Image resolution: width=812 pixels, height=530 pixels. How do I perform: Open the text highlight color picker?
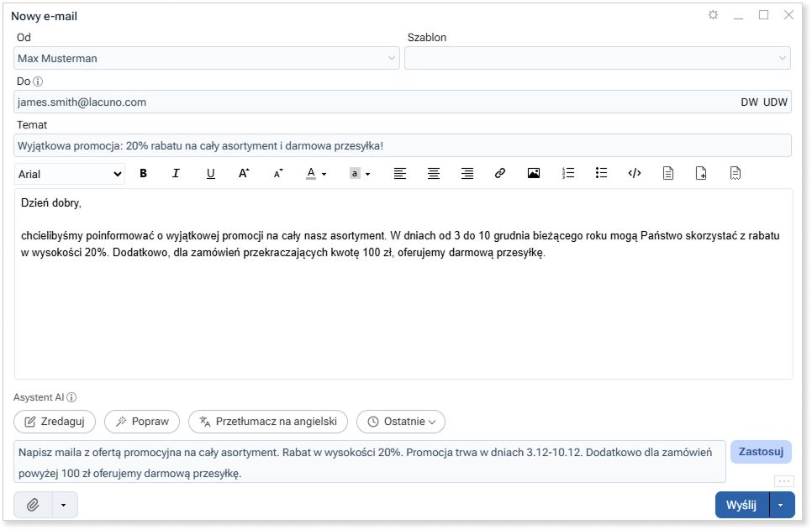coord(360,174)
